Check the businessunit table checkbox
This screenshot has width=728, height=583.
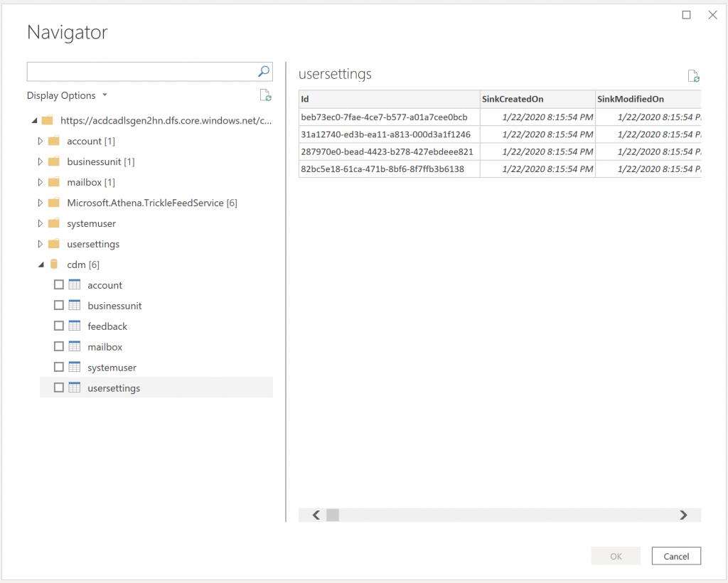[x=58, y=306]
